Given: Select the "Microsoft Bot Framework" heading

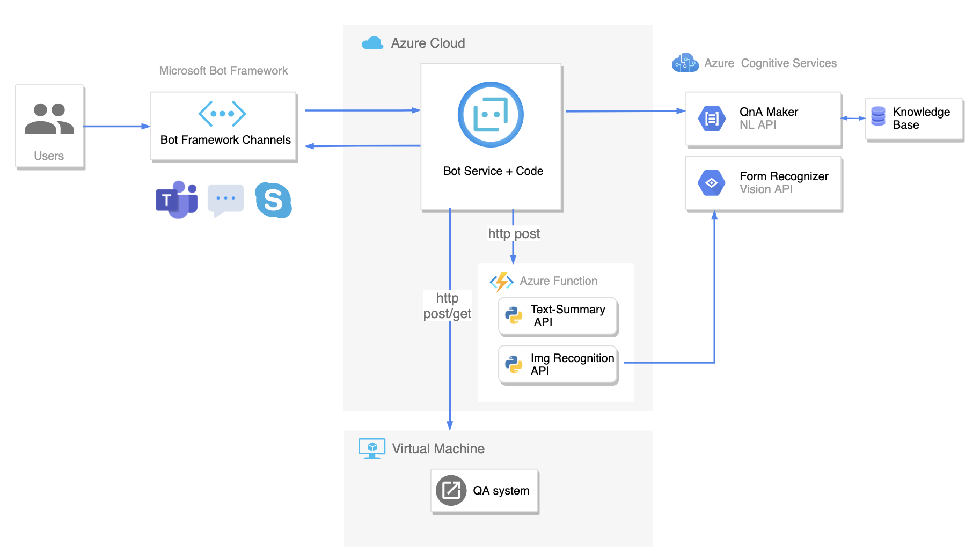Looking at the screenshot, I should tap(223, 71).
